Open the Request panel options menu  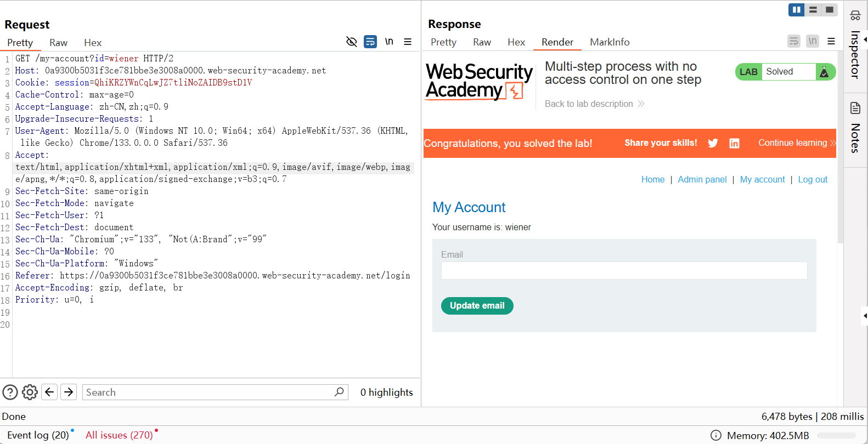point(408,42)
